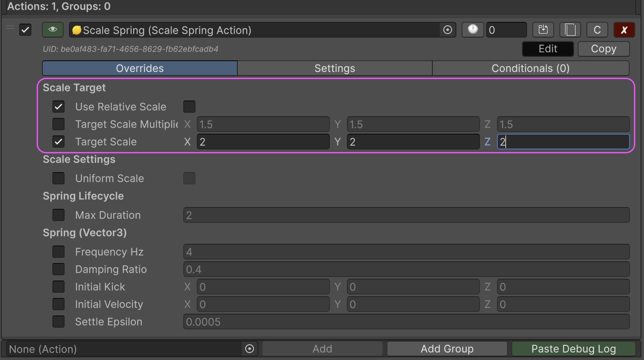Click the Target Scale X input field
Screen dimensions: 644x360
(x=263, y=142)
